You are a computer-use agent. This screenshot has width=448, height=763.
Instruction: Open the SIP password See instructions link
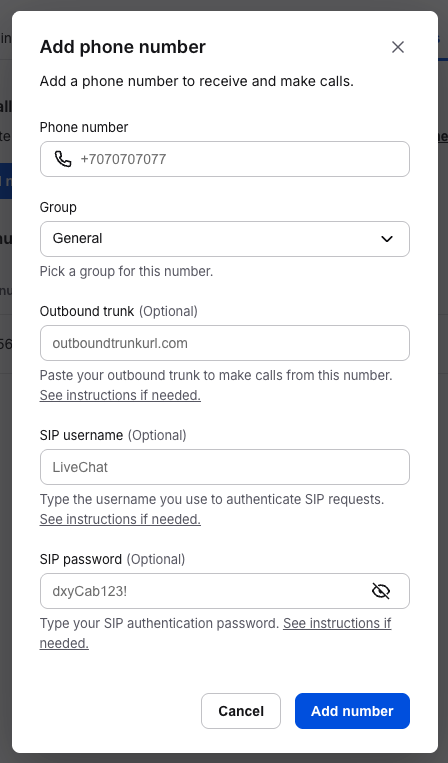337,623
